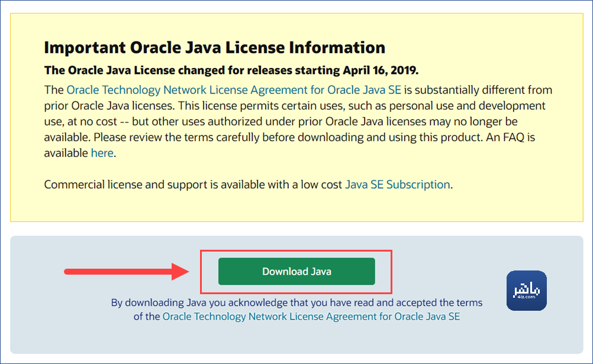Click the 'The Oracle Java License changed' subheading
The width and height of the screenshot is (593, 364).
pos(231,70)
